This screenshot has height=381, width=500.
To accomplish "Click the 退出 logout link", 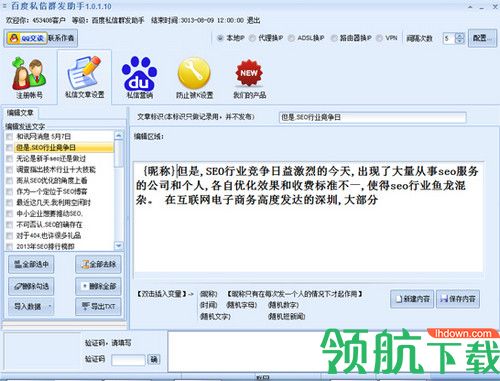I will (x=253, y=20).
